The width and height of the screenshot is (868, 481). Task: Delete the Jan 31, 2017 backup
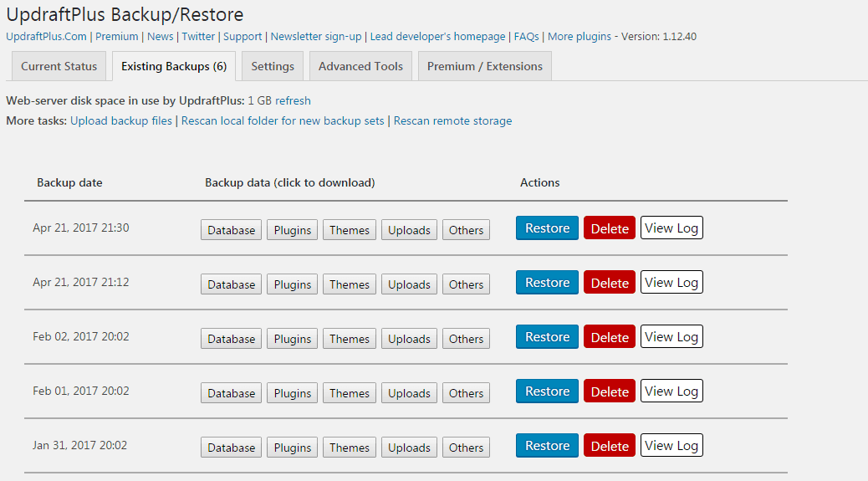pos(610,445)
